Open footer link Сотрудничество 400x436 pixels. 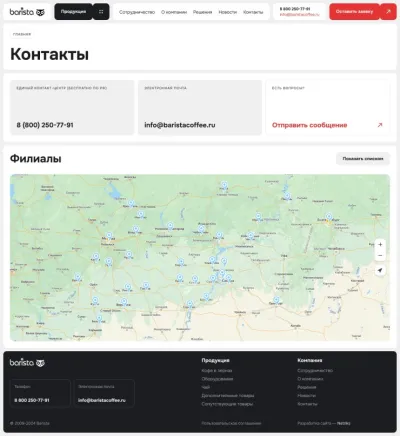coord(315,371)
